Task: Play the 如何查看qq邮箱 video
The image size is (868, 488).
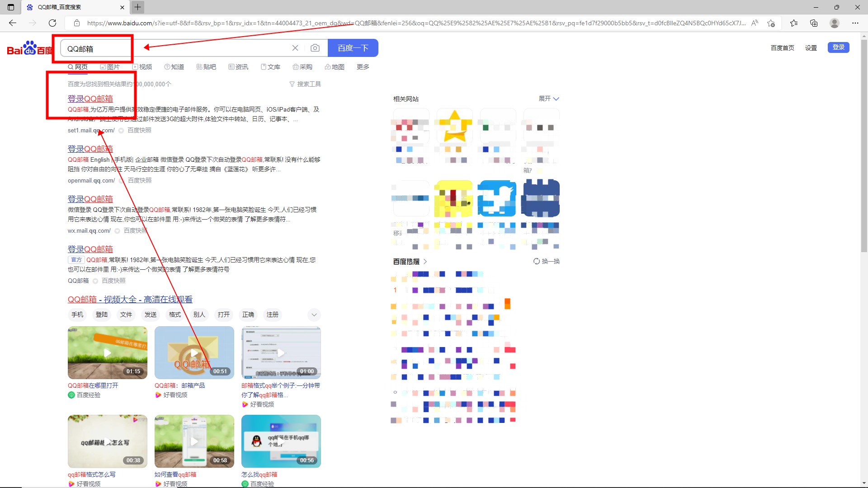Action: pos(194,441)
